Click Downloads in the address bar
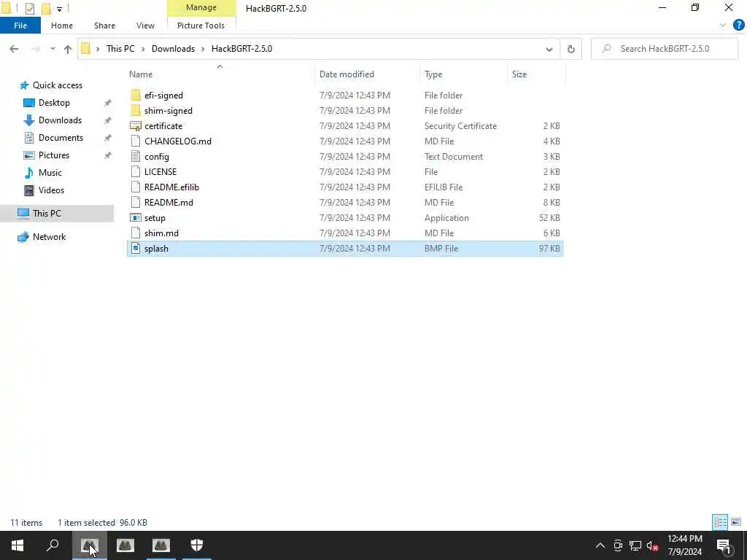 click(173, 49)
